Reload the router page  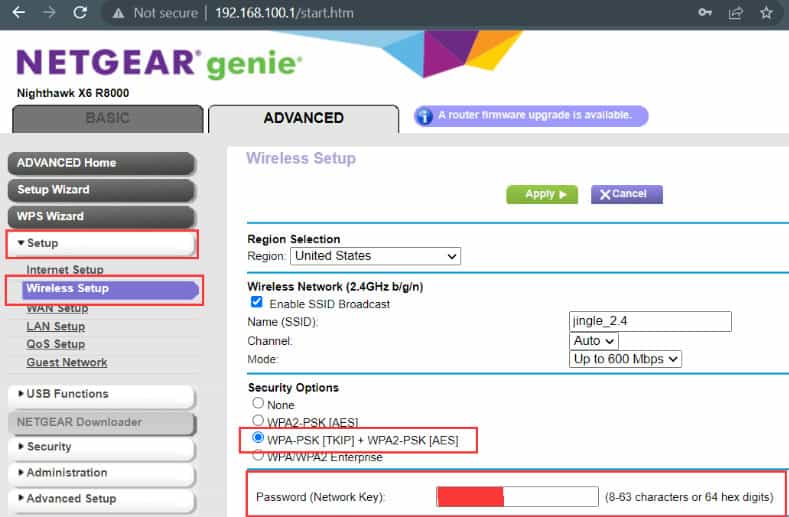[x=80, y=12]
